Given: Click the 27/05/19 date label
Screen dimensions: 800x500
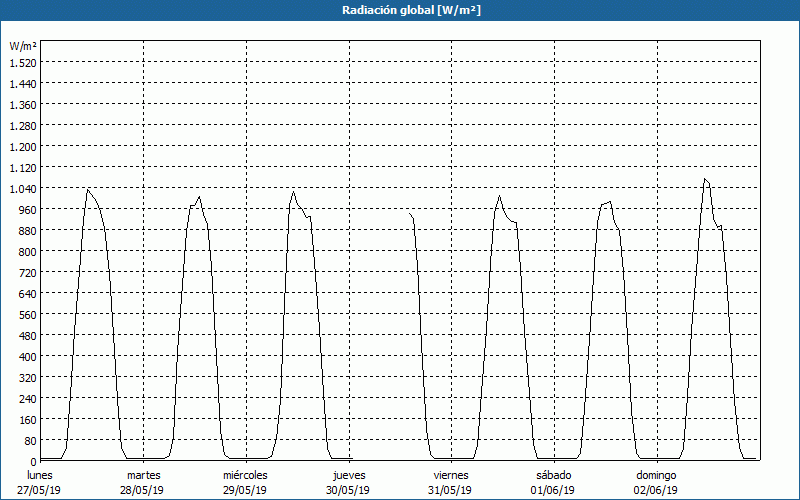Looking at the screenshot, I should coord(39,490).
